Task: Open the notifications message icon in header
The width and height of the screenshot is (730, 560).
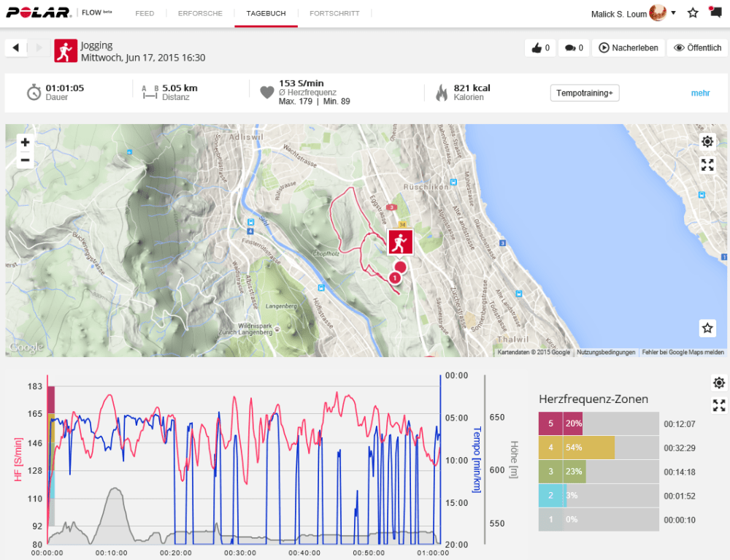Action: [715, 12]
